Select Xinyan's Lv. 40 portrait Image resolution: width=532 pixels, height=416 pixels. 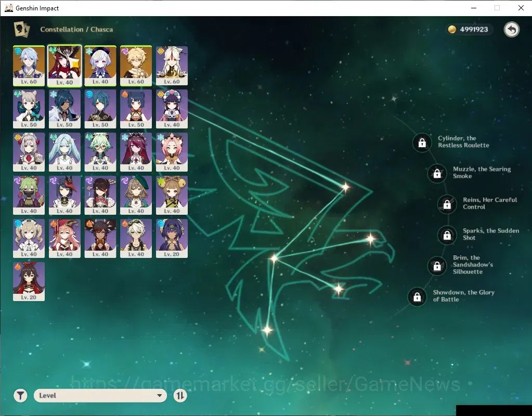100,238
